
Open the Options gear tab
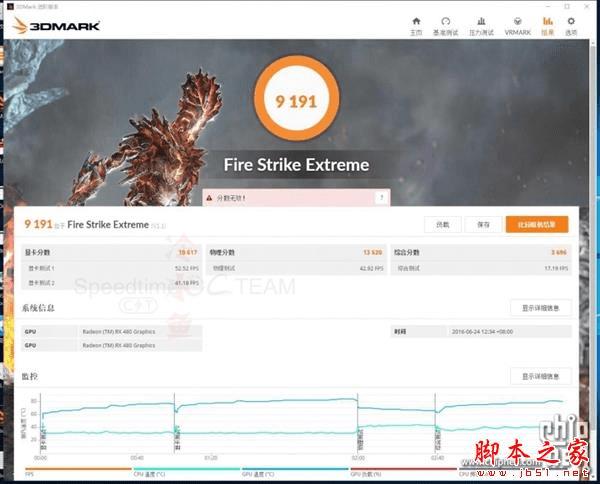click(x=571, y=26)
